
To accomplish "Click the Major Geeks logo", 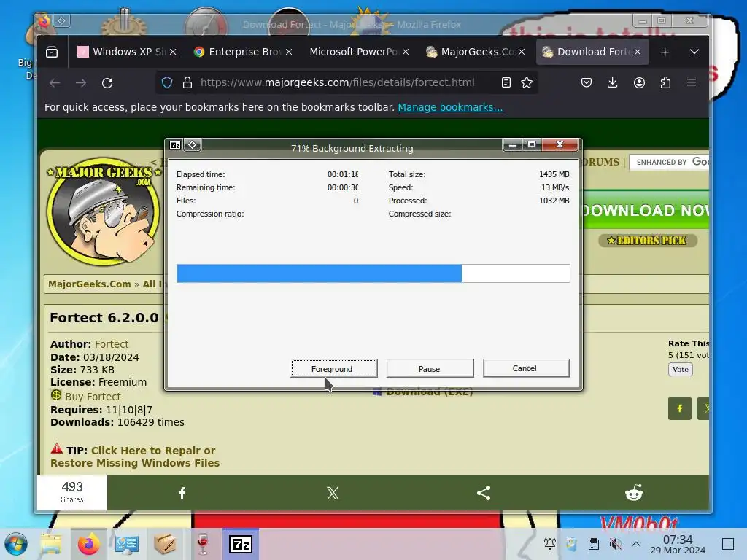I will (104, 211).
